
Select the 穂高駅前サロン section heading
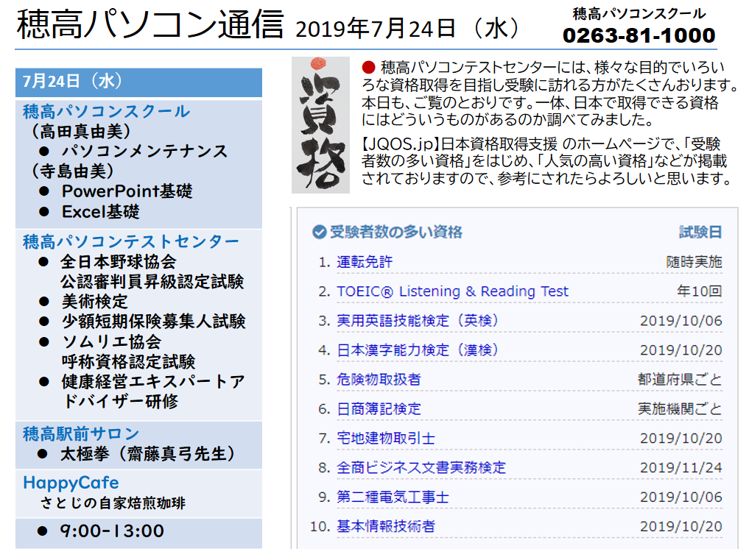coord(81,433)
